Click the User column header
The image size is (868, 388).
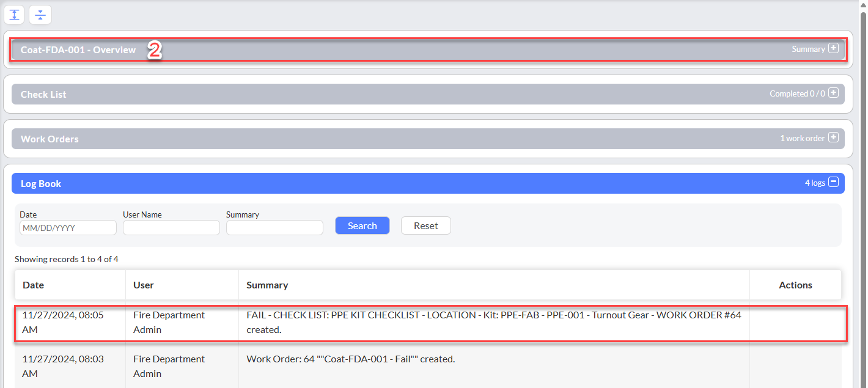coord(144,285)
